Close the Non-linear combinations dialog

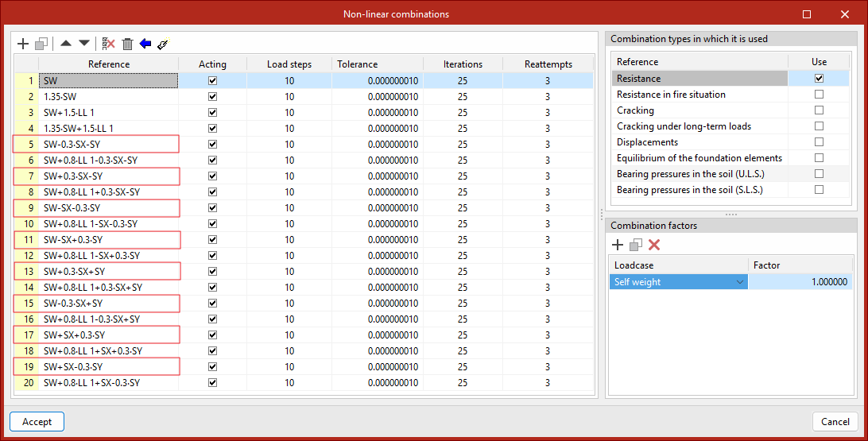point(844,14)
